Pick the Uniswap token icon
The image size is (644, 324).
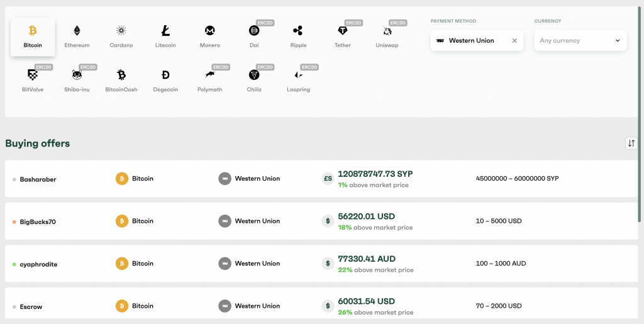387,31
